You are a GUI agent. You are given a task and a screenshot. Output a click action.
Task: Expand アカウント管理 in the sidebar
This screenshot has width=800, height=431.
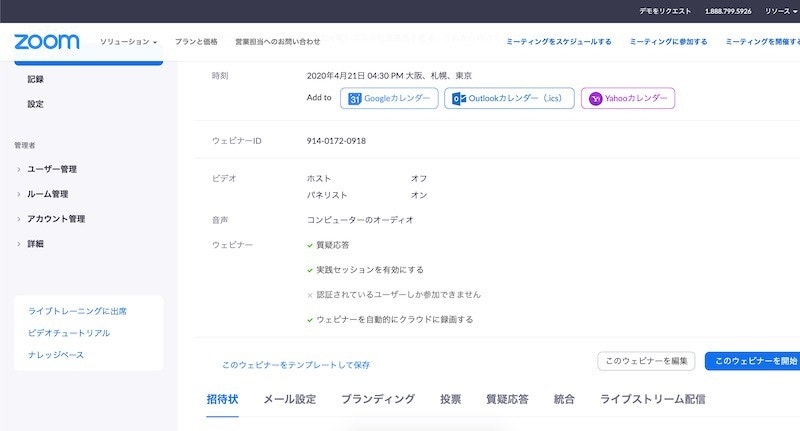(x=56, y=219)
